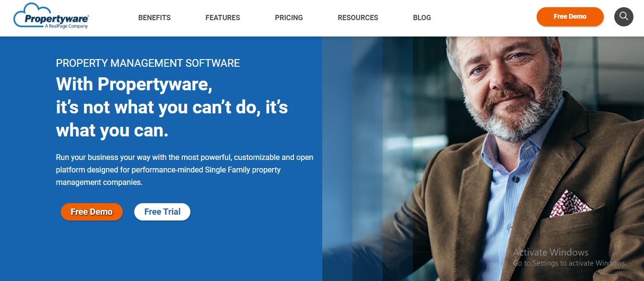The image size is (644, 281).
Task: Visit the Blog page
Action: click(422, 18)
